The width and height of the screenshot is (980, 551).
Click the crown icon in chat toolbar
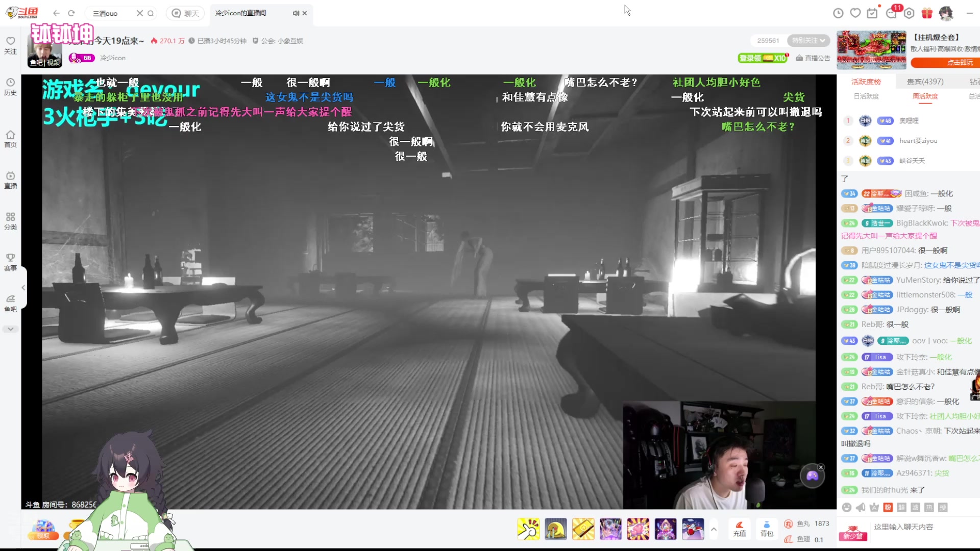874,508
